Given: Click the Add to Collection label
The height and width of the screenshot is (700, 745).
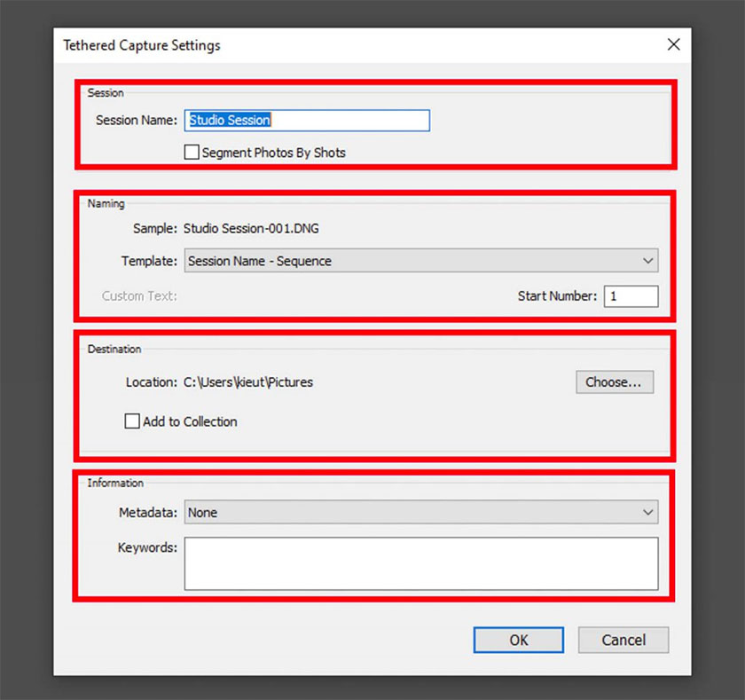Looking at the screenshot, I should [x=190, y=421].
